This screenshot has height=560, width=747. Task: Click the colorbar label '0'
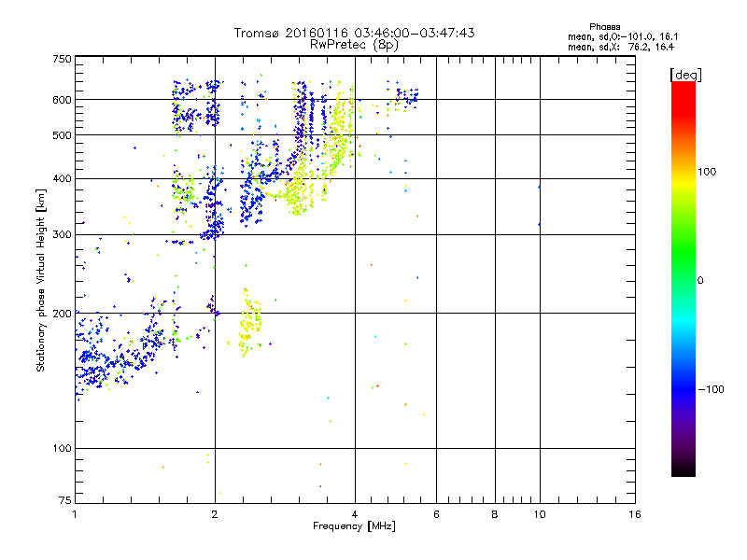700,281
